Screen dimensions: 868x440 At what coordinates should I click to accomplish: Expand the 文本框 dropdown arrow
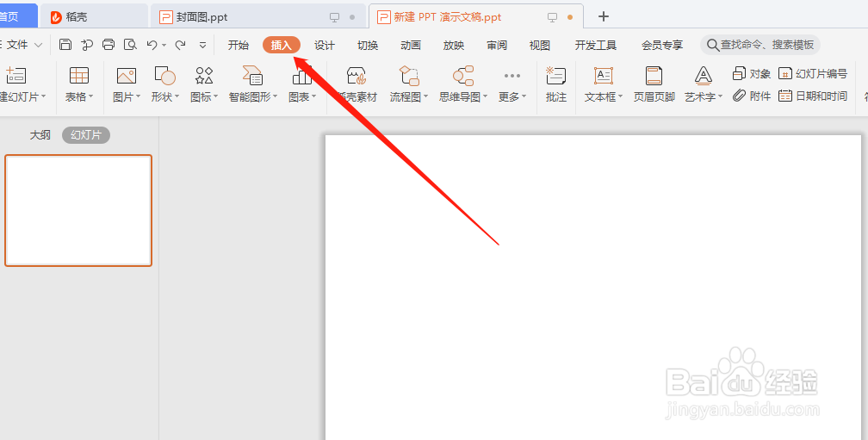[x=620, y=96]
